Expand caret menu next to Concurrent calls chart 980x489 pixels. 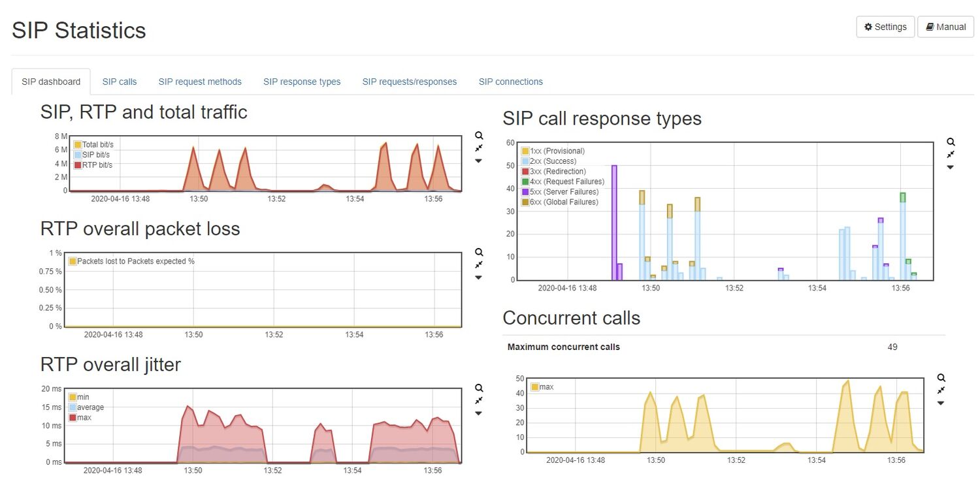(941, 403)
